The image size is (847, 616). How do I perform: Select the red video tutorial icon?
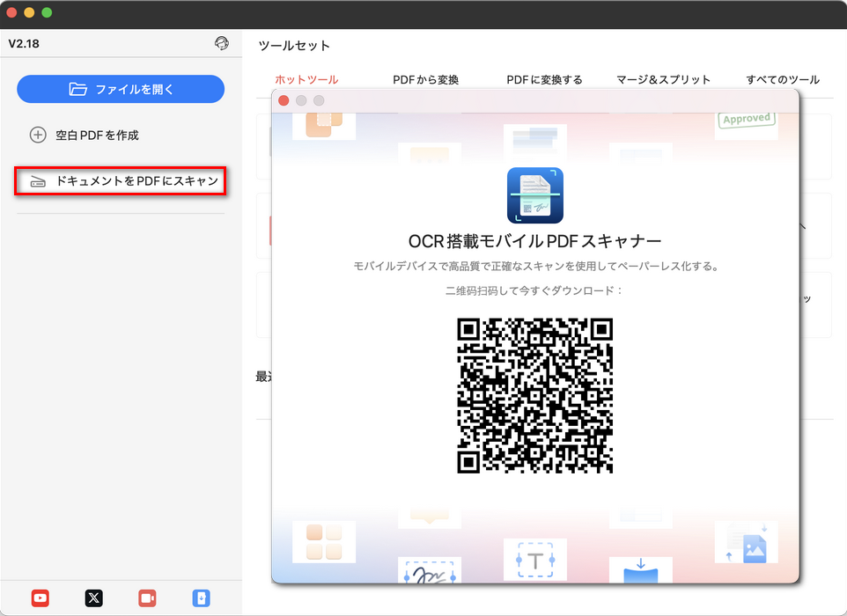pos(147,598)
